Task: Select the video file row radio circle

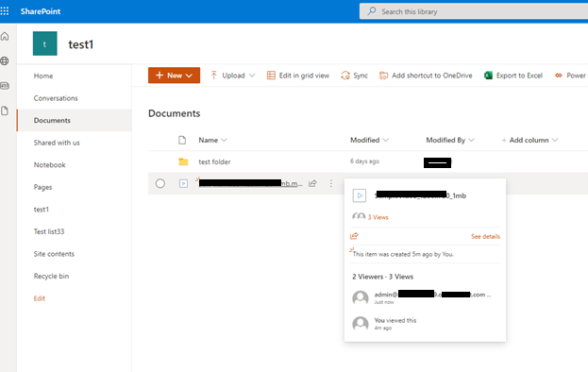Action: pos(160,183)
